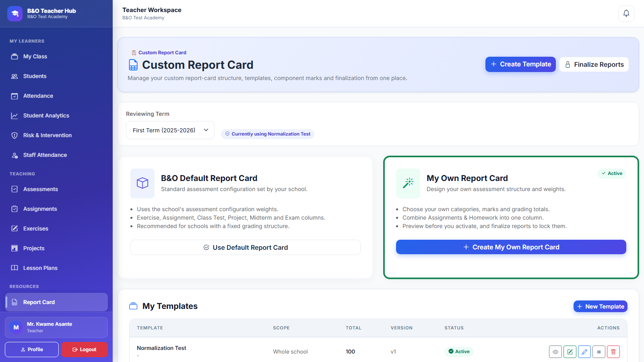This screenshot has width=644, height=362.
Task: Click Custom Report Card breadcrumb link
Action: tap(162, 53)
